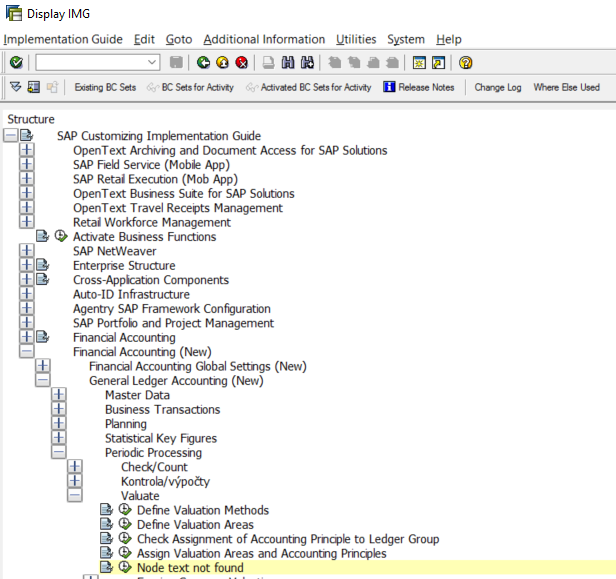Open the command field dropdown
This screenshot has height=579, width=616.
pos(152,62)
